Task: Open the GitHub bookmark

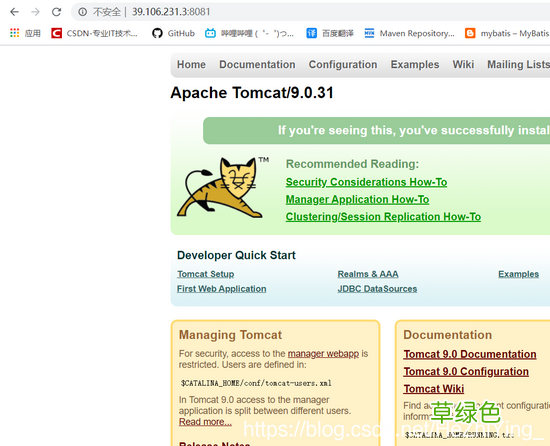Action: pyautogui.click(x=173, y=33)
